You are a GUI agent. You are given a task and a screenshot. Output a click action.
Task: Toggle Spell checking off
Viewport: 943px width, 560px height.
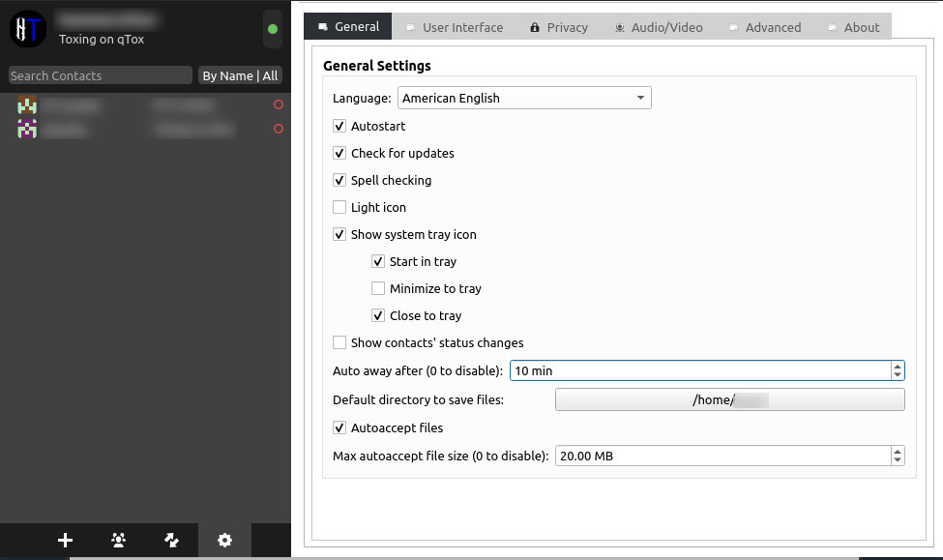coord(339,180)
